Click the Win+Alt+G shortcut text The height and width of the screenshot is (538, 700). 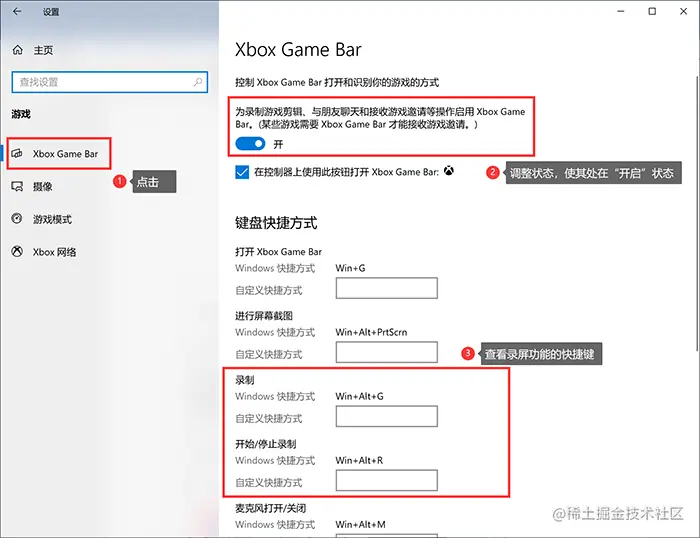359,396
